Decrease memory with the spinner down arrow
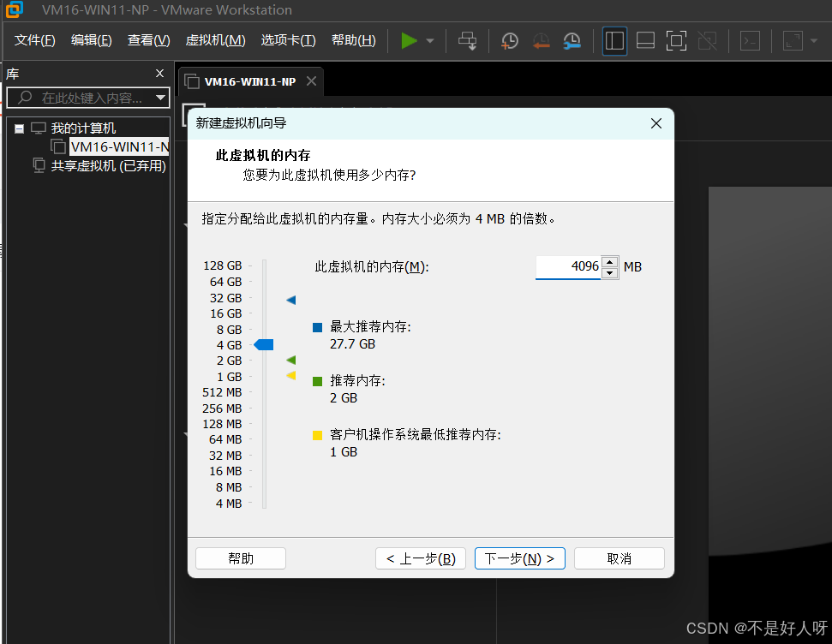Screen dimensions: 832x644 (x=610, y=272)
